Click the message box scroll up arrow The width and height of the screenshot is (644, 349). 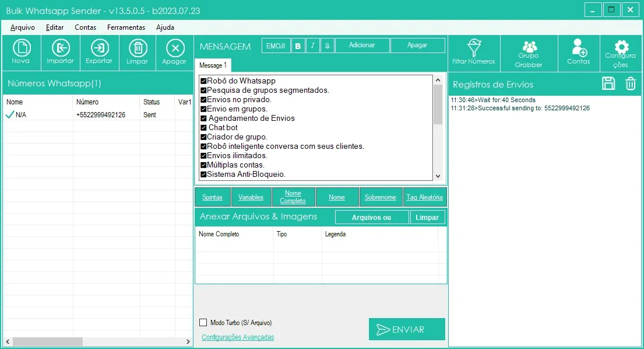438,80
